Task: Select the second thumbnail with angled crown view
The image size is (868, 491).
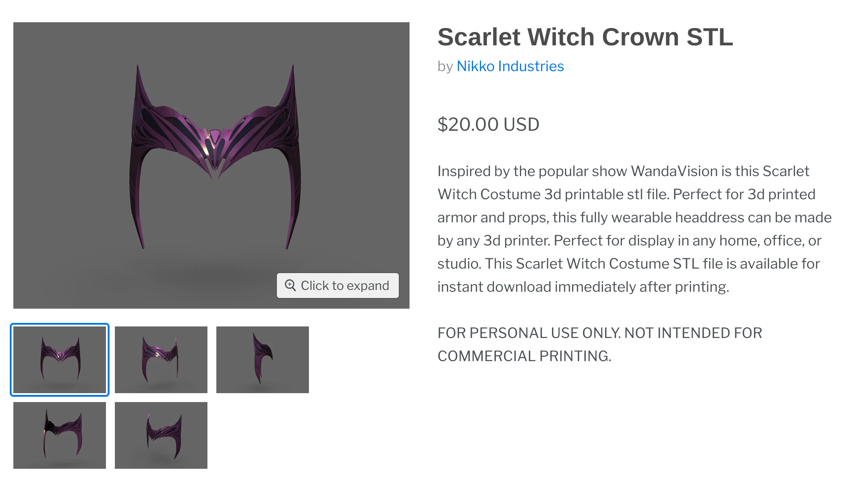Action: pyautogui.click(x=161, y=360)
